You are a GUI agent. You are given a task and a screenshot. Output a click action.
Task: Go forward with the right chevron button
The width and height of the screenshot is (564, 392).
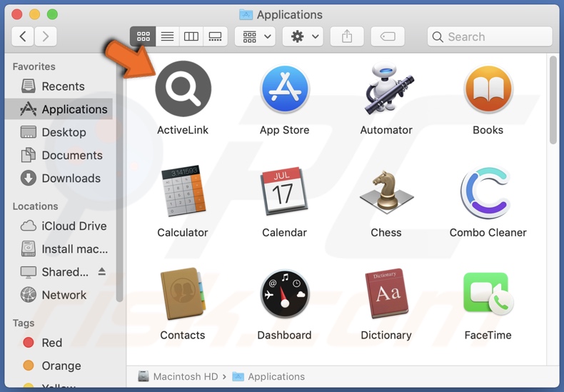click(x=45, y=36)
